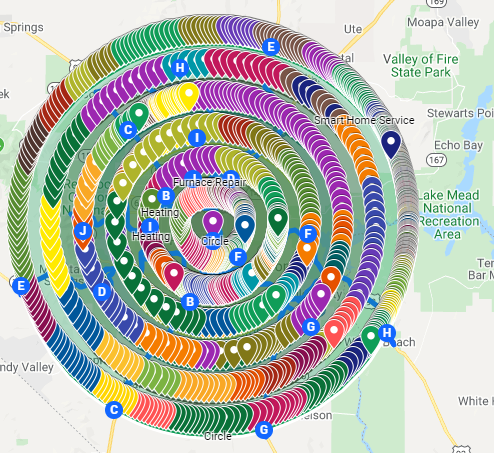Click the route 167 highway shield

(x=436, y=160)
